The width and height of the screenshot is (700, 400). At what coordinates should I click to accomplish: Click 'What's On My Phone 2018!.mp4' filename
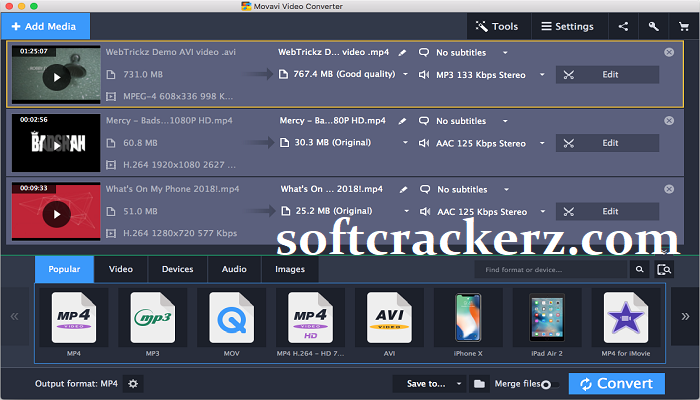(172, 189)
